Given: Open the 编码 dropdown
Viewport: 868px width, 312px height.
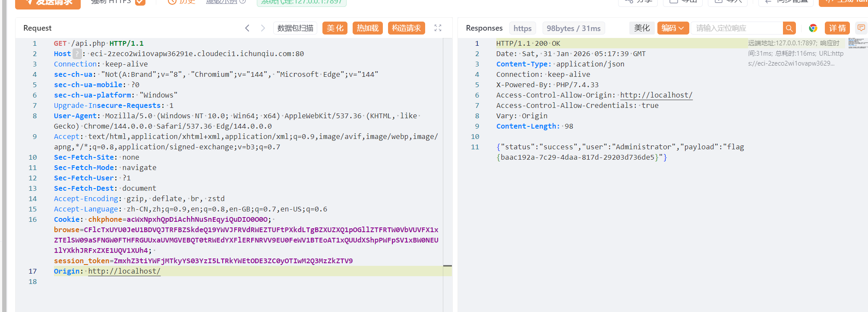Looking at the screenshot, I should [672, 28].
